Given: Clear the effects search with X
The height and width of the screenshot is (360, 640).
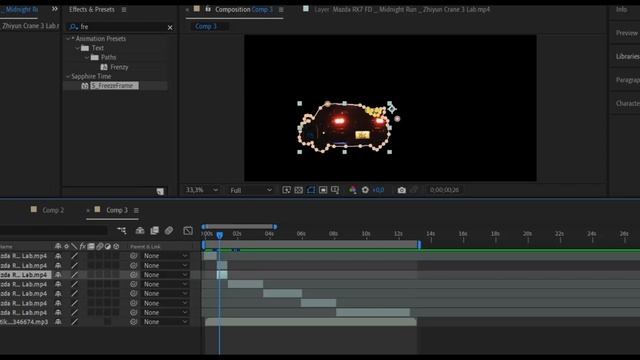Looking at the screenshot, I should coord(170,27).
